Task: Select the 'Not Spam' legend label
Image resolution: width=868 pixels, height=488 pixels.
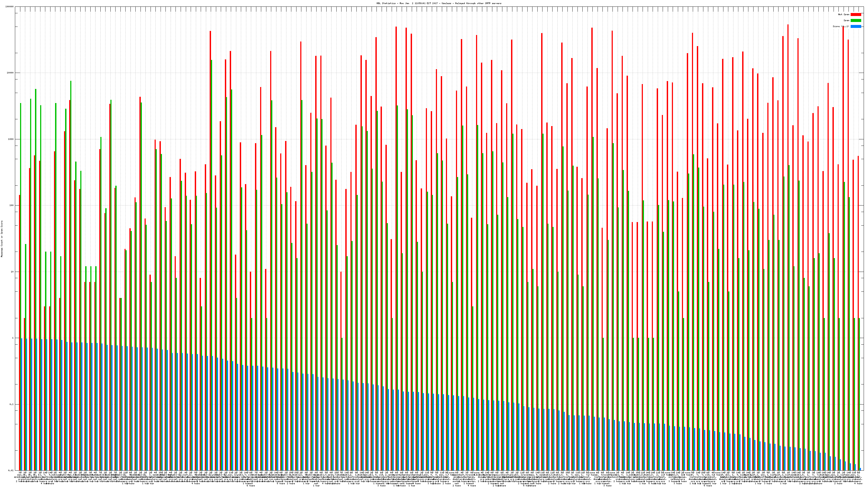Action: (844, 14)
